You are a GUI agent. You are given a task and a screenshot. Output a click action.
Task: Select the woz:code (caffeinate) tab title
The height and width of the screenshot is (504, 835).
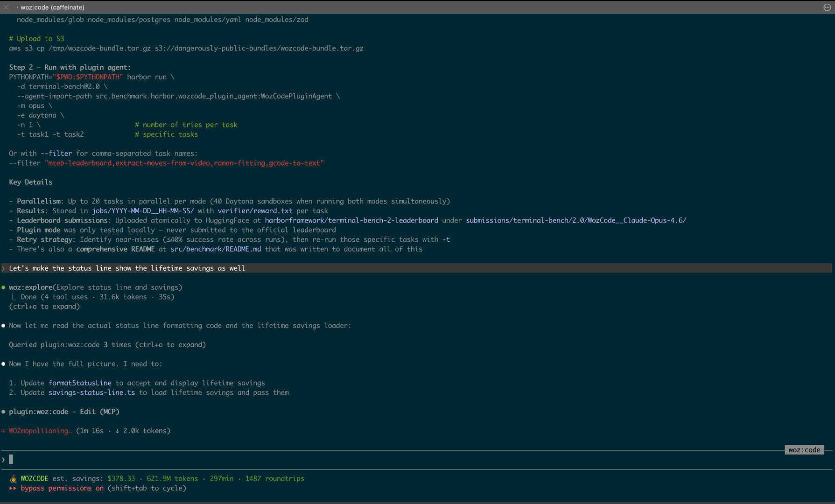click(52, 7)
